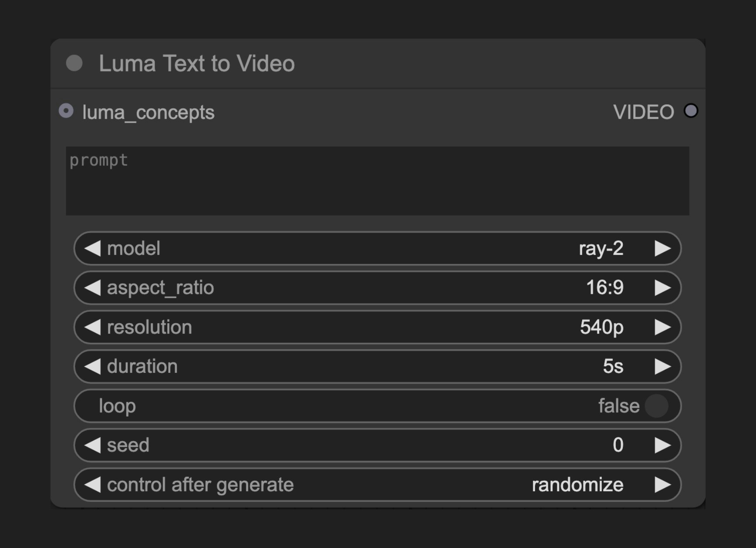This screenshot has height=548, width=756.
Task: Click the prompt text area
Action: [x=378, y=181]
